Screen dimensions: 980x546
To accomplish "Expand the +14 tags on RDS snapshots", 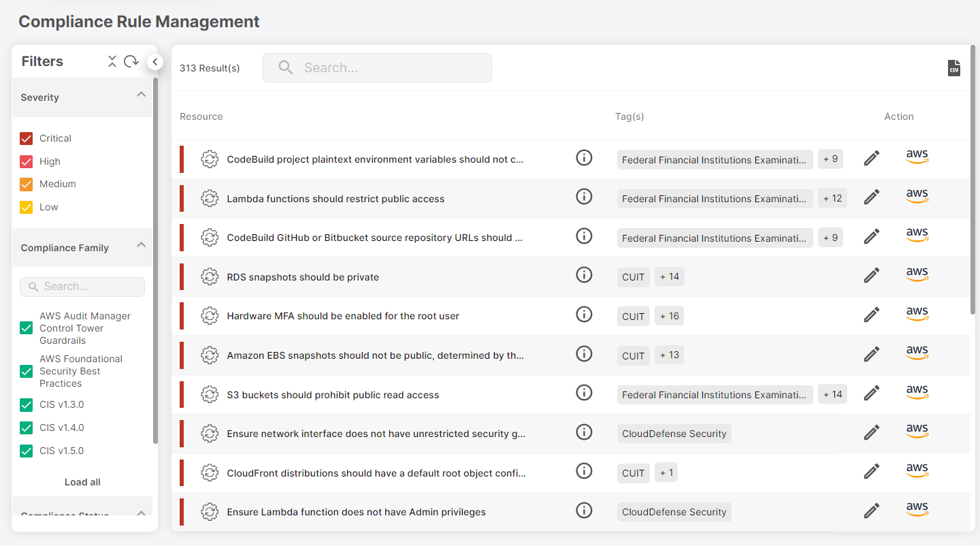I will 670,276.
